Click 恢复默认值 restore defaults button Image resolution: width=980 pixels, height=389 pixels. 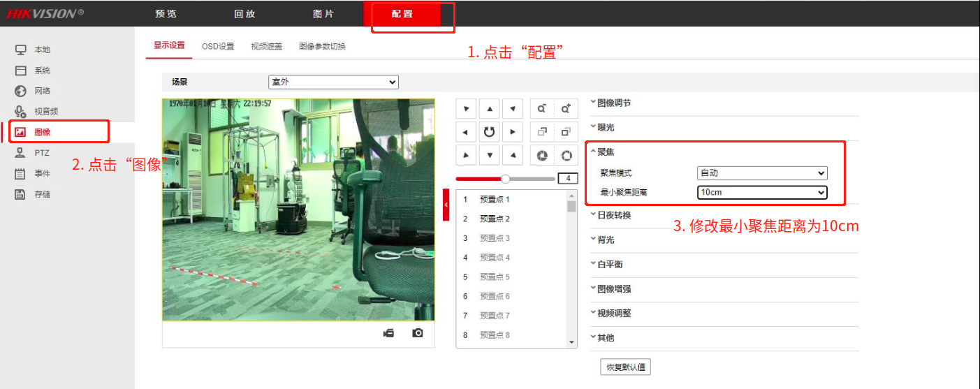point(626,367)
